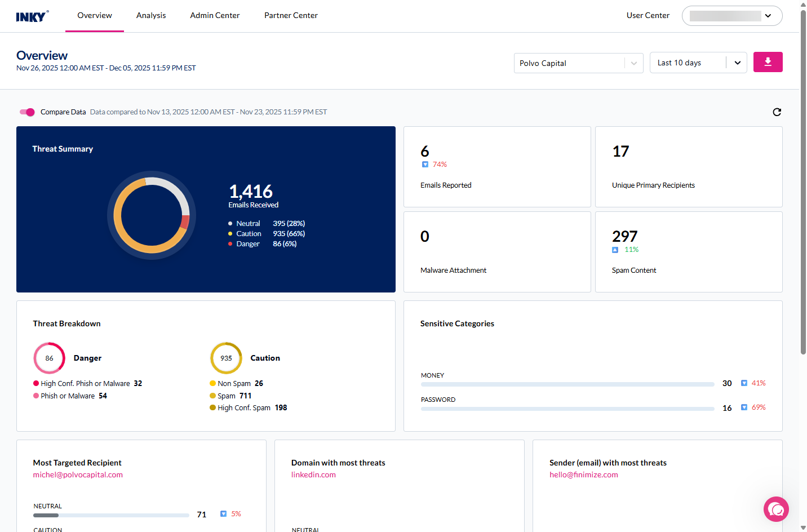The height and width of the screenshot is (532, 807).
Task: Download the overview report
Action: [x=768, y=62]
